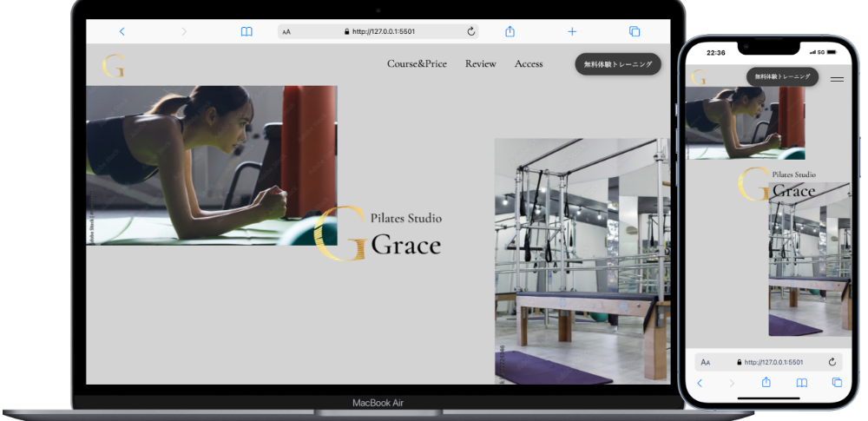Tap the AA text size menu on iPhone

[706, 362]
